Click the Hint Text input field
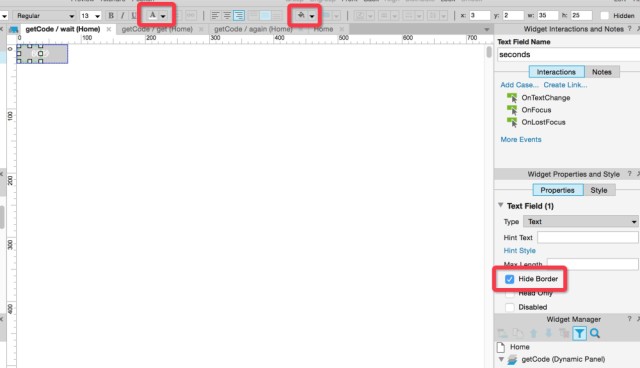Viewport: 640px width, 368px height. [x=588, y=237]
